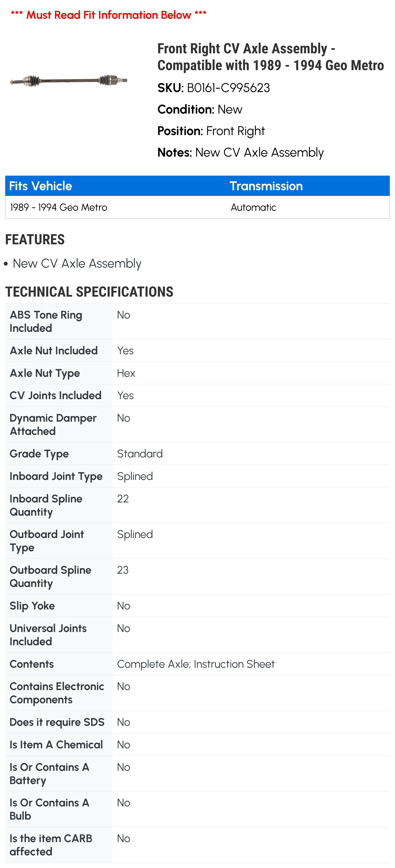Click the Notes: New CV Axle Assembly line
Viewport: 395px width, 868px height.
[240, 153]
